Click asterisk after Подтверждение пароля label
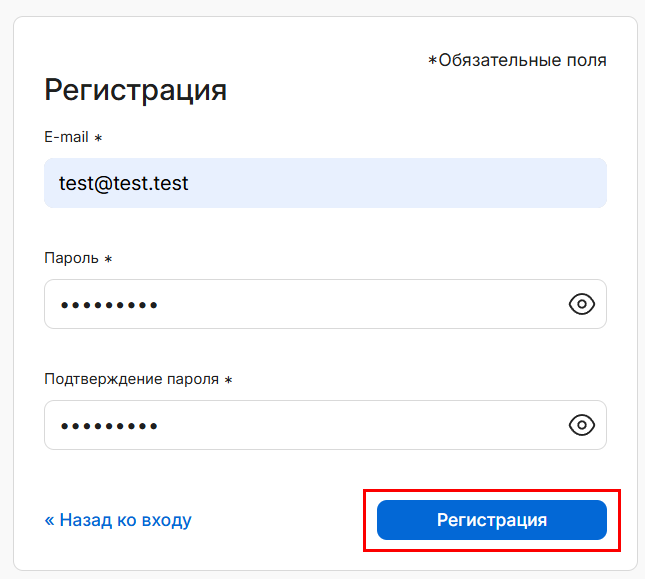Viewport: 645px width, 579px height. click(x=228, y=380)
